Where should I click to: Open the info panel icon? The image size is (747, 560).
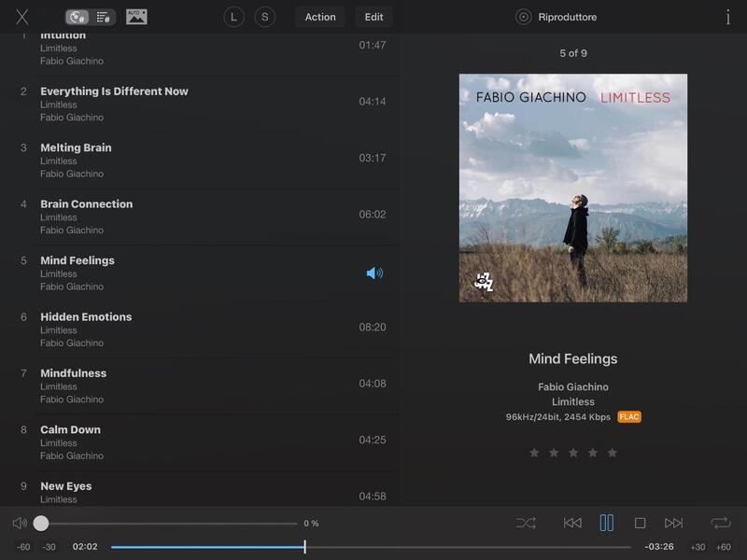tap(727, 17)
